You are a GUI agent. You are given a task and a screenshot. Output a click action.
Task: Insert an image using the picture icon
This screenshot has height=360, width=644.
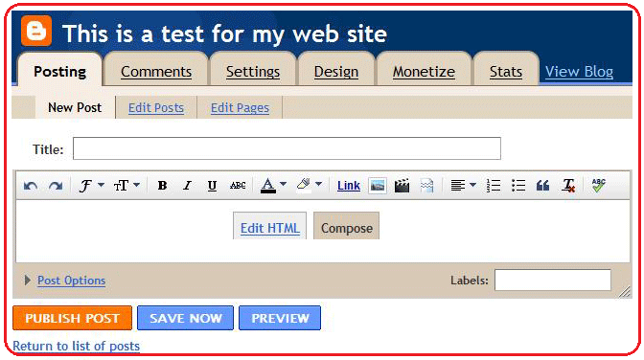(x=377, y=186)
